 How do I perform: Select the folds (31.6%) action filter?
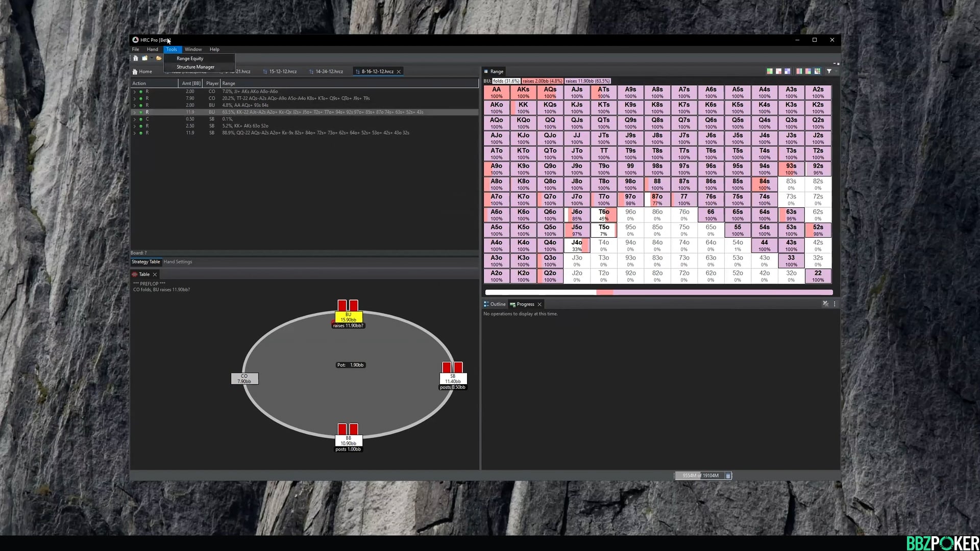[x=506, y=81]
